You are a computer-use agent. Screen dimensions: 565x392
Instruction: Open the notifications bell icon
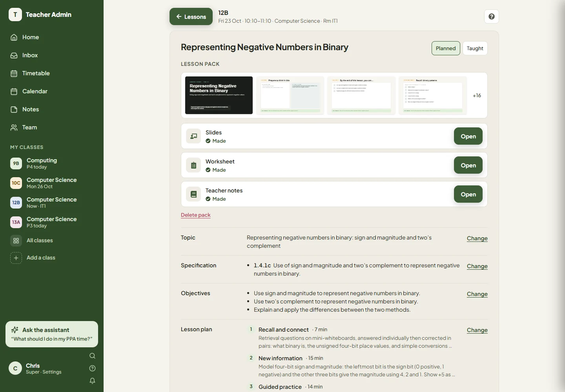coord(92,381)
